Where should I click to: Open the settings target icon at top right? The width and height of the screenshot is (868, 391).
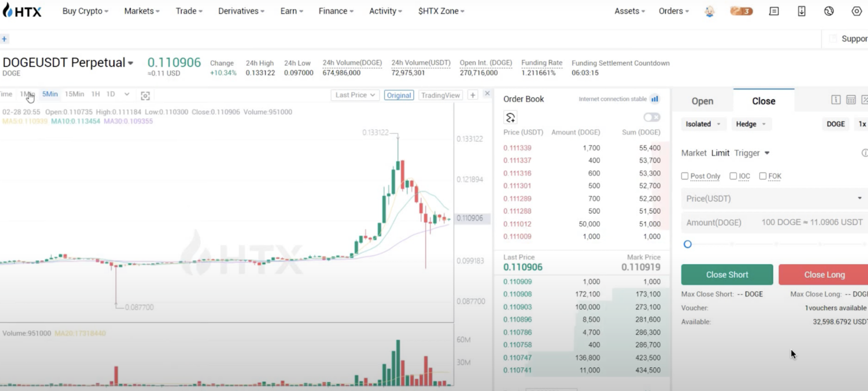tap(857, 11)
